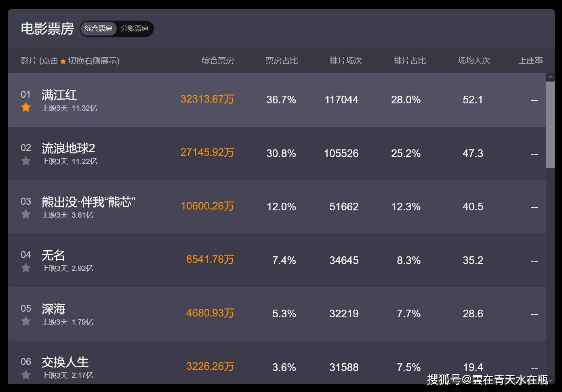Toggle the favorite star for rank 05 movie
Viewport: 562px width, 392px height.
pos(26,321)
